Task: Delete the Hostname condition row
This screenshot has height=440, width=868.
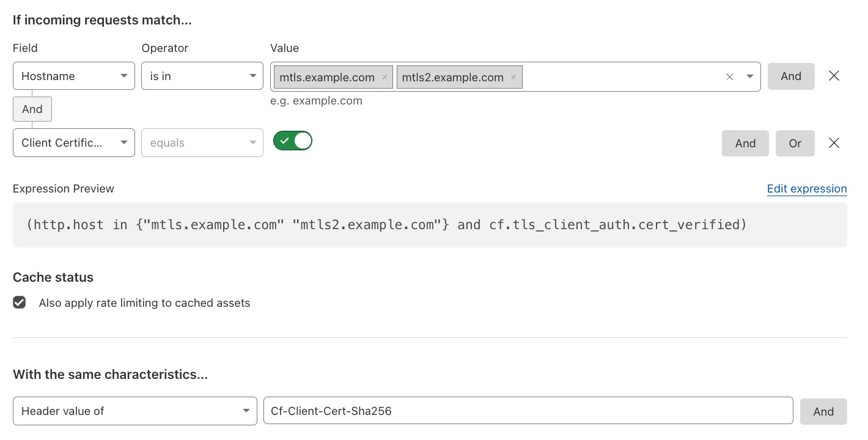Action: 834,76
